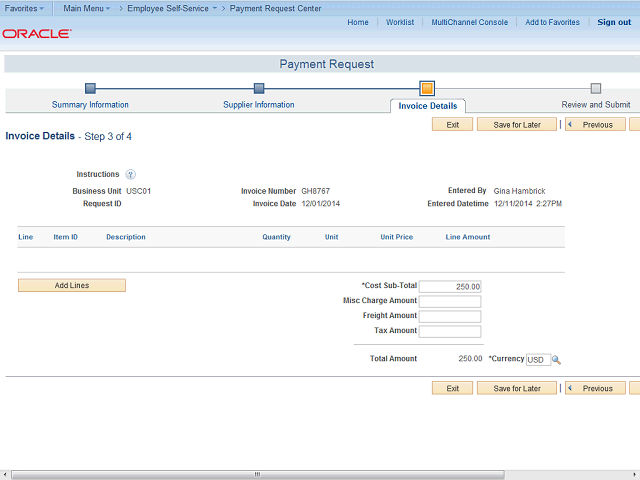This screenshot has height=480, width=640.
Task: Click the Add Lines button
Action: pyautogui.click(x=72, y=285)
